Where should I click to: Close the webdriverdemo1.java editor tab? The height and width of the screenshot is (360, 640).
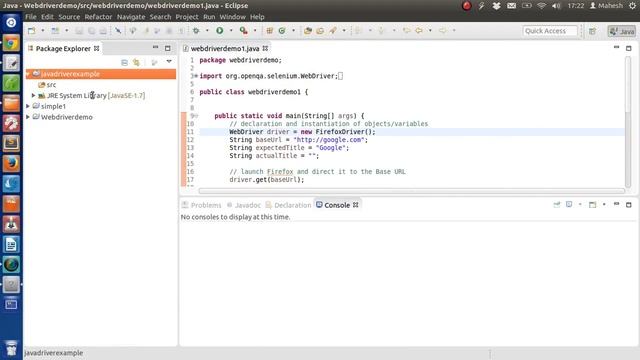click(x=265, y=49)
